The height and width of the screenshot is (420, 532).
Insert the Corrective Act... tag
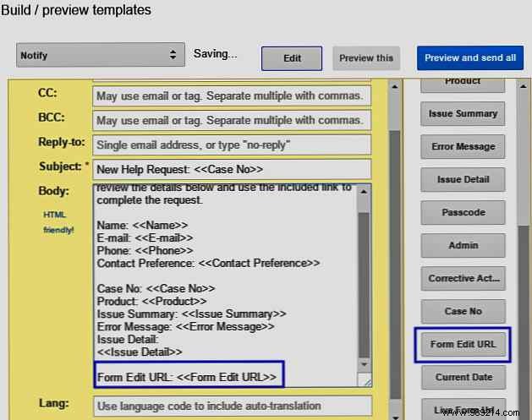(463, 278)
